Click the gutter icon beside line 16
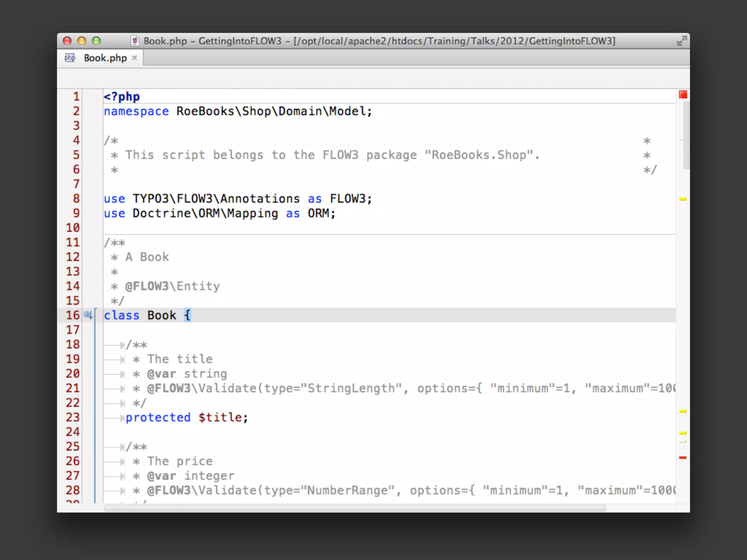 (x=88, y=315)
